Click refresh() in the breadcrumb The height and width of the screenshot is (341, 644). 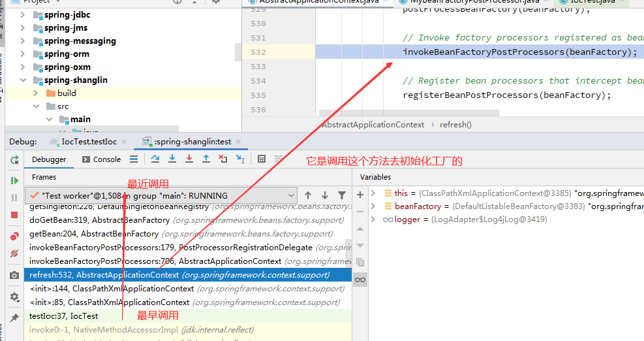point(455,125)
